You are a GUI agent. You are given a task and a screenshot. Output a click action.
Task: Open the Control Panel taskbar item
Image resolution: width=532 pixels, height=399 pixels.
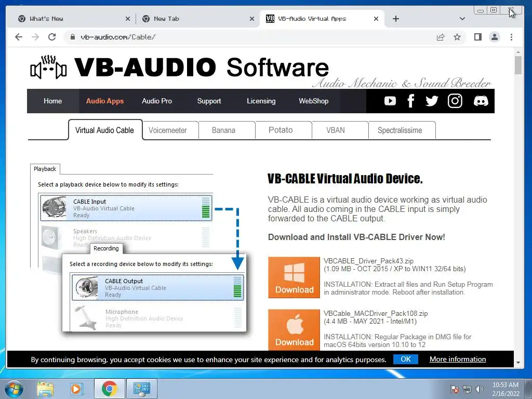(x=141, y=389)
